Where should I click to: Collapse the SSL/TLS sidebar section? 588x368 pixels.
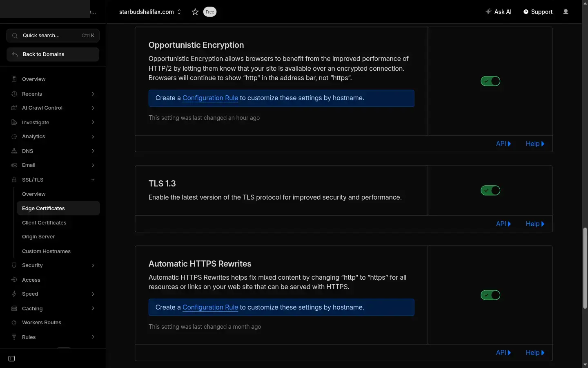tap(93, 180)
